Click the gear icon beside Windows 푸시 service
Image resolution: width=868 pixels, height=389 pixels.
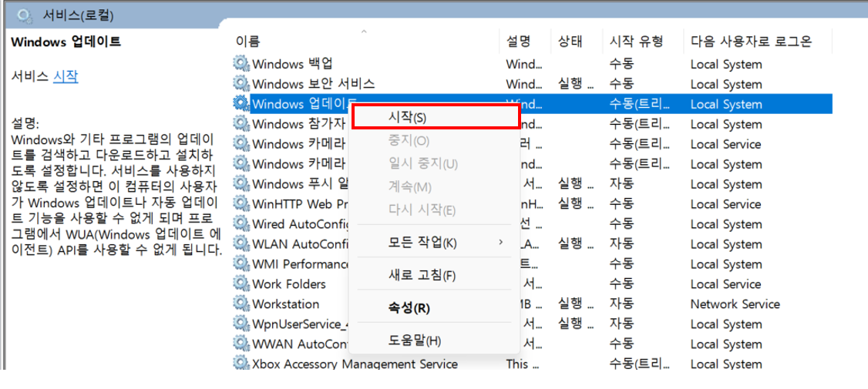coord(241,183)
